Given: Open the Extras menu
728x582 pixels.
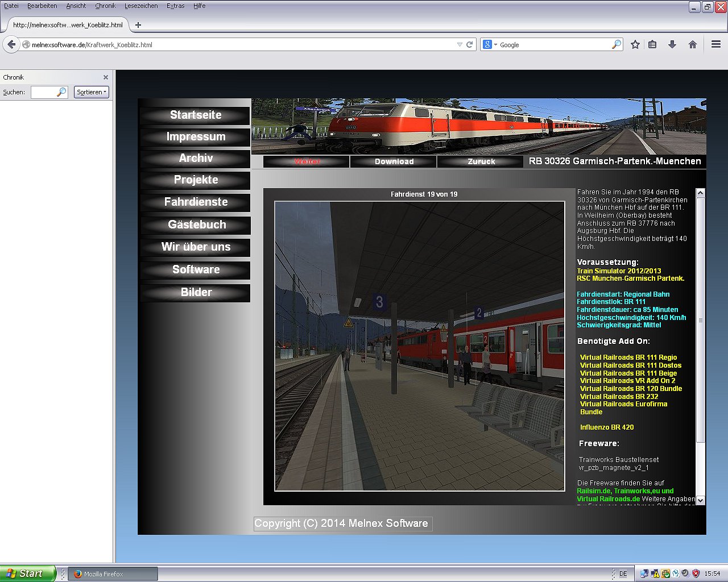Looking at the screenshot, I should tap(176, 6).
